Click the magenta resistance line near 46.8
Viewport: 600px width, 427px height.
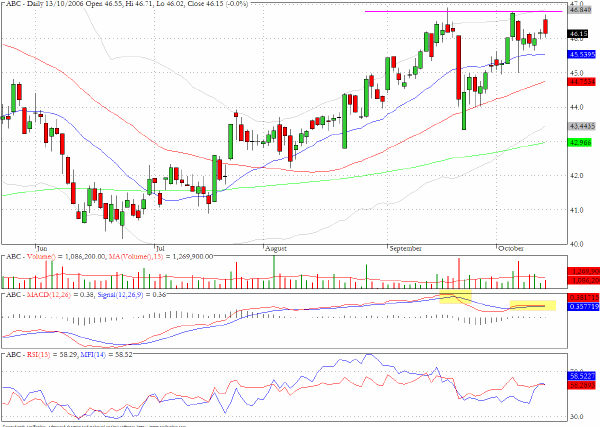(464, 11)
